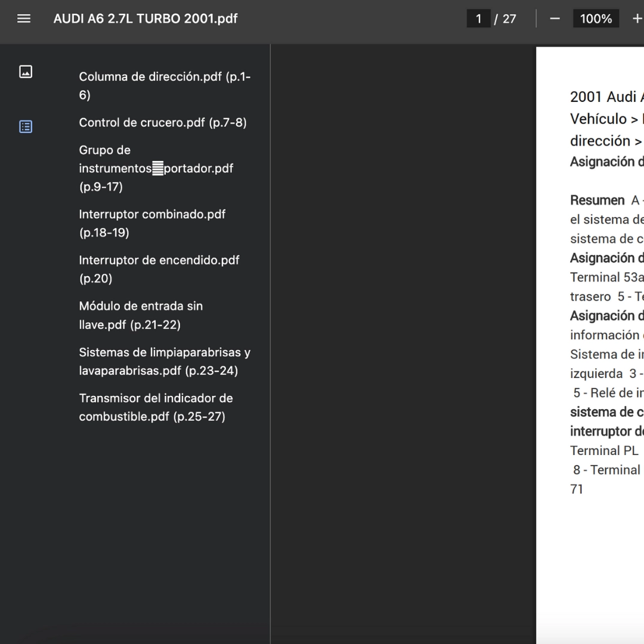Image resolution: width=644 pixels, height=644 pixels.
Task: Go to Grupo de instrumentos portador.pdf bookmark
Action: point(156,168)
